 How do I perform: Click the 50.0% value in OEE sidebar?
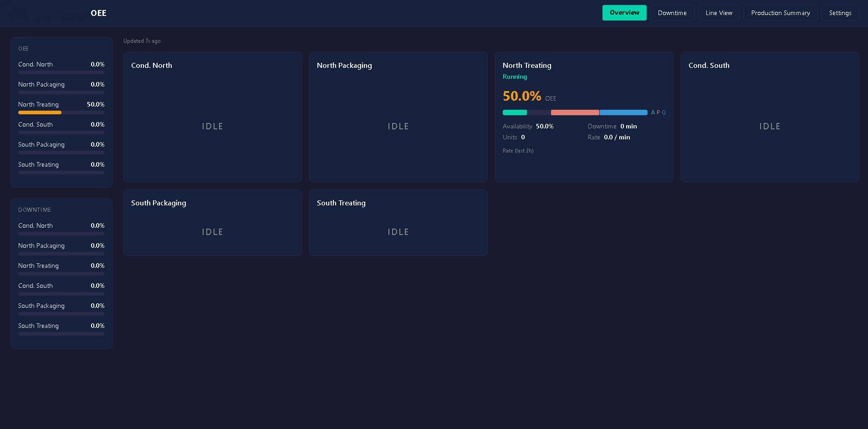click(96, 104)
